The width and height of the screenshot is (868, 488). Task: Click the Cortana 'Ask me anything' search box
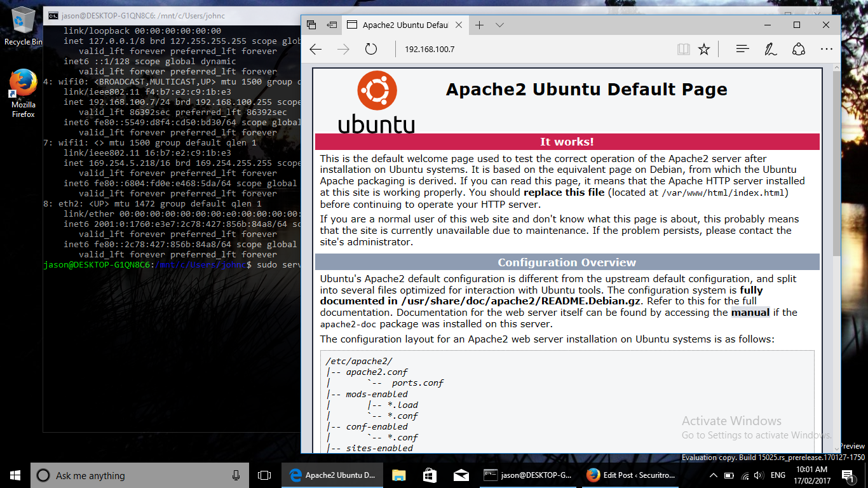(140, 475)
